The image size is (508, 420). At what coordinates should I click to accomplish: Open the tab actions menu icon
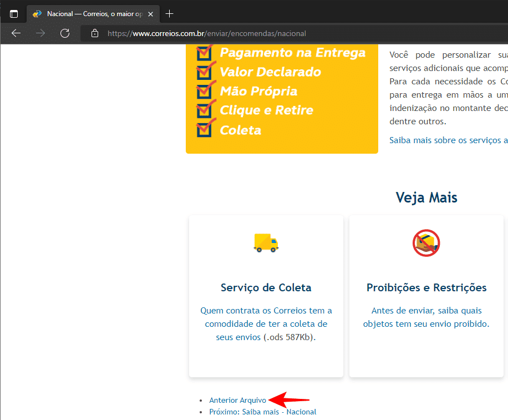click(x=14, y=14)
